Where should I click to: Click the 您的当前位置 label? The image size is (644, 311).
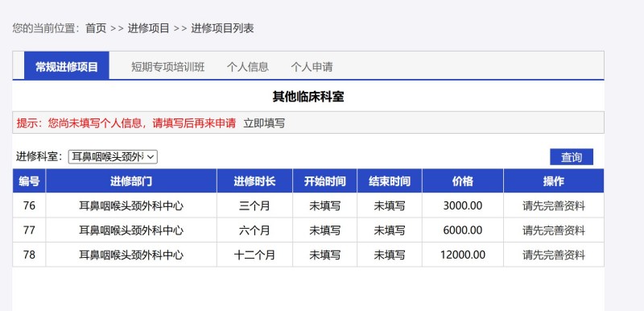pos(46,28)
